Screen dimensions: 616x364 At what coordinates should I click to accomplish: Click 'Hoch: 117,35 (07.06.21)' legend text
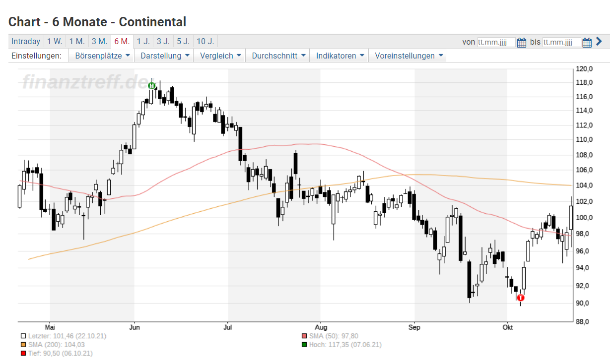point(345,345)
